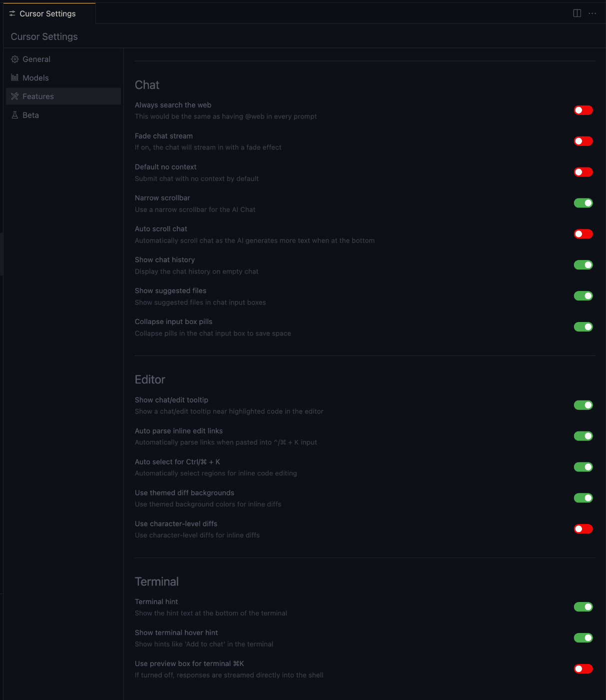Screen dimensions: 606x700
Task: Click the Cursor Settings page title
Action: click(x=44, y=36)
